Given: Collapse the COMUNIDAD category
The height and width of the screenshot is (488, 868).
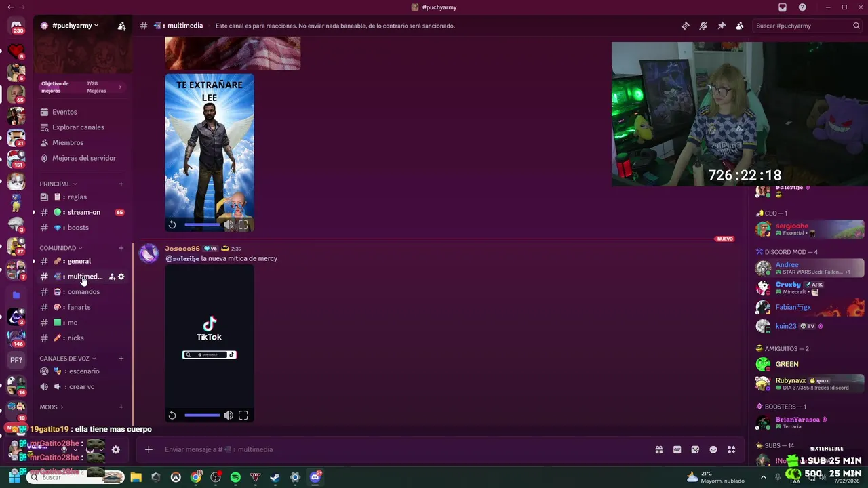Looking at the screenshot, I should coord(60,248).
